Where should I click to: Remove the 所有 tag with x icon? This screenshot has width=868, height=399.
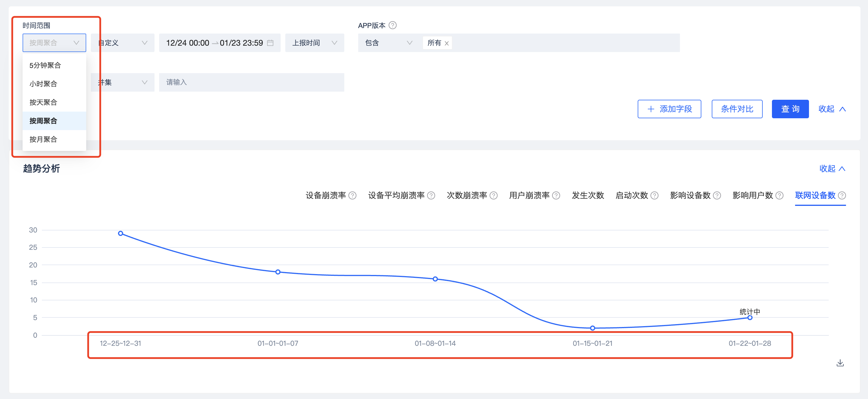446,43
